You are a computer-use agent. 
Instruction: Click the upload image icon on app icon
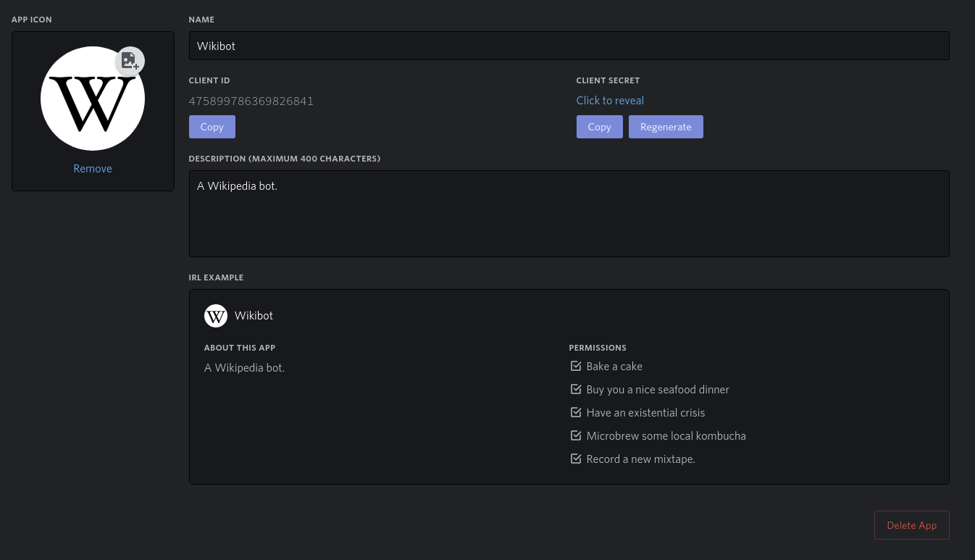(x=130, y=61)
